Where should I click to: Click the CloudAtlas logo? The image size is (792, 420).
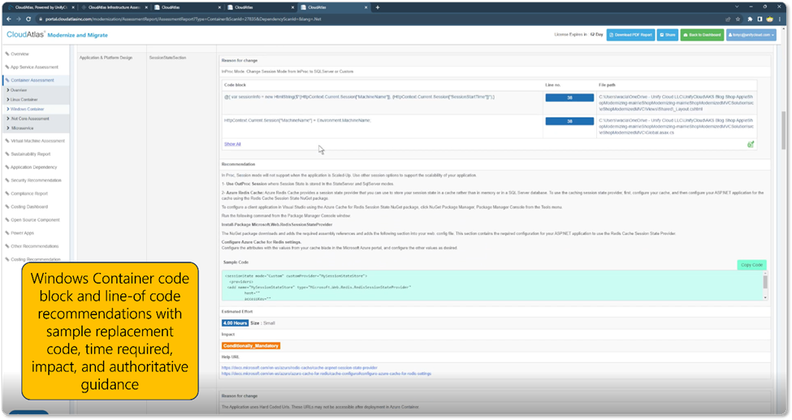[25, 34]
